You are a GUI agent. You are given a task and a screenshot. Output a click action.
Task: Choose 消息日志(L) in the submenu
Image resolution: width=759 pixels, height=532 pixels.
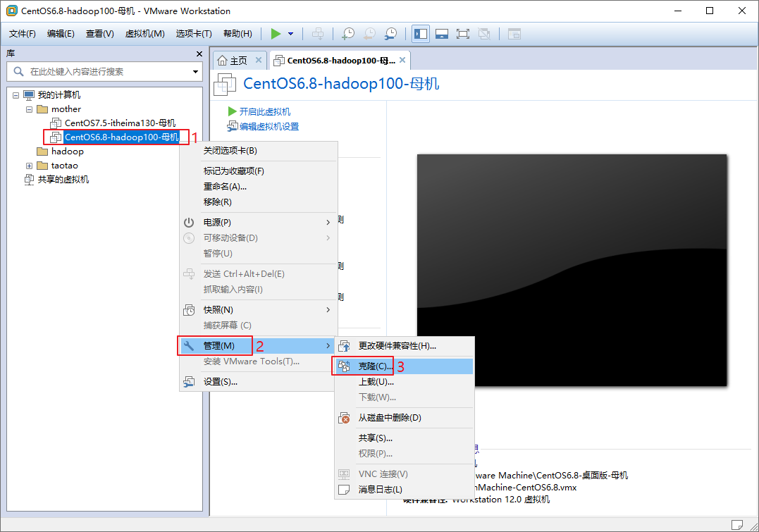pyautogui.click(x=405, y=490)
